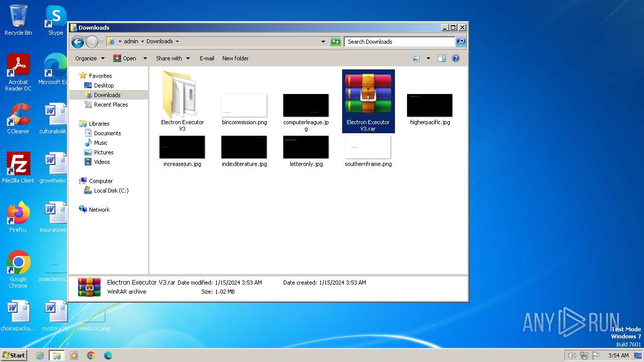Image resolution: width=644 pixels, height=362 pixels.
Task: Select Pictures library in the sidebar
Action: pos(104,152)
